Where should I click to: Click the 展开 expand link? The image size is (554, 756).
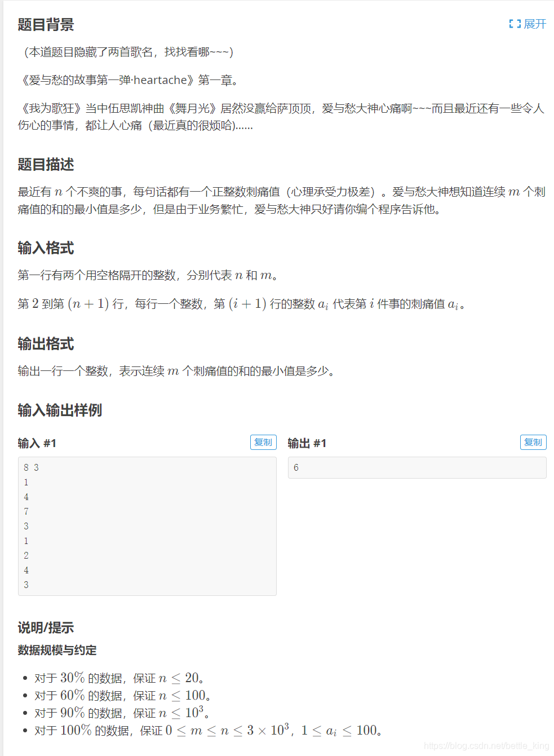[534, 24]
